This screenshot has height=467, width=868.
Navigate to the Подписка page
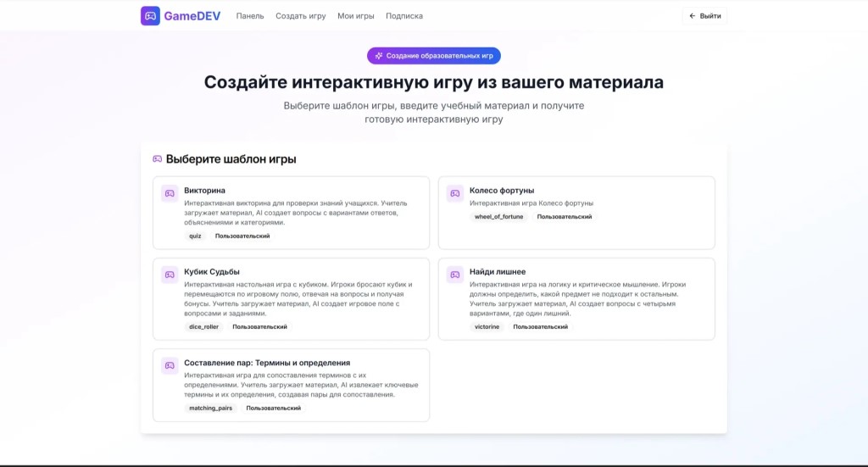404,16
